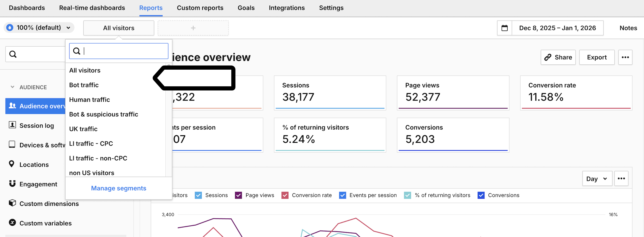This screenshot has height=237, width=644.
Task: Click the blue sampling drop icon
Action: (x=10, y=27)
